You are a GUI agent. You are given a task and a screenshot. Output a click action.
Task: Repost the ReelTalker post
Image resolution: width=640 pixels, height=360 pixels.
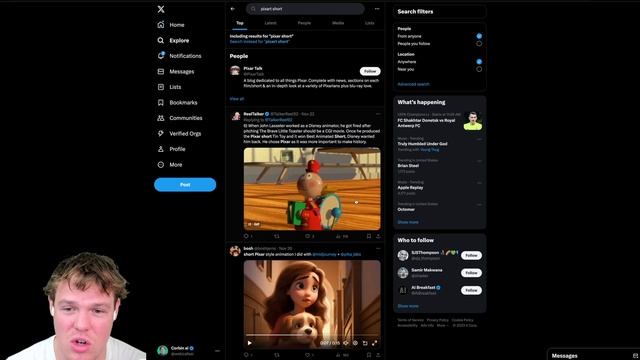click(x=277, y=236)
